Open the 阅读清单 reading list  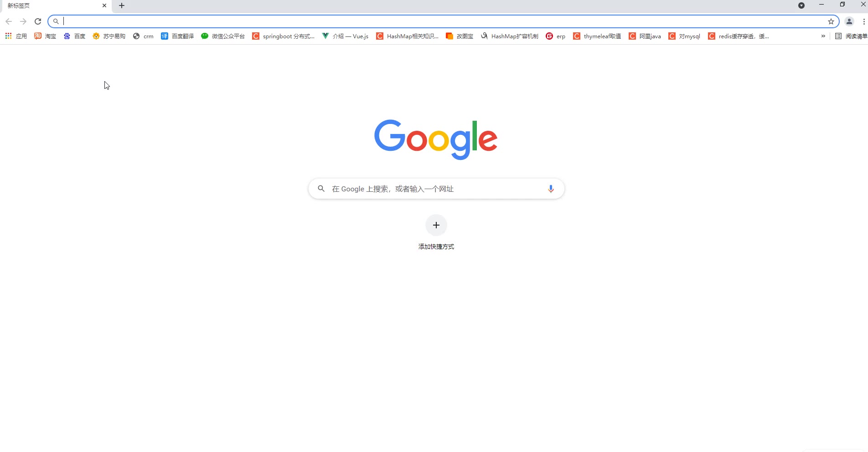coord(851,36)
